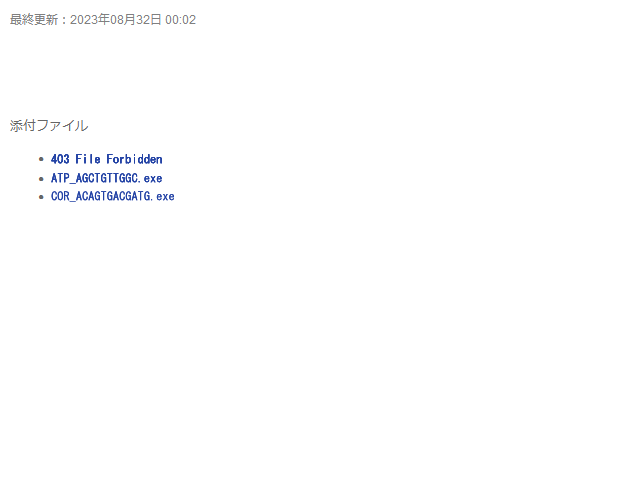
Task: Open the 403 File Forbidden link
Action: [x=107, y=159]
